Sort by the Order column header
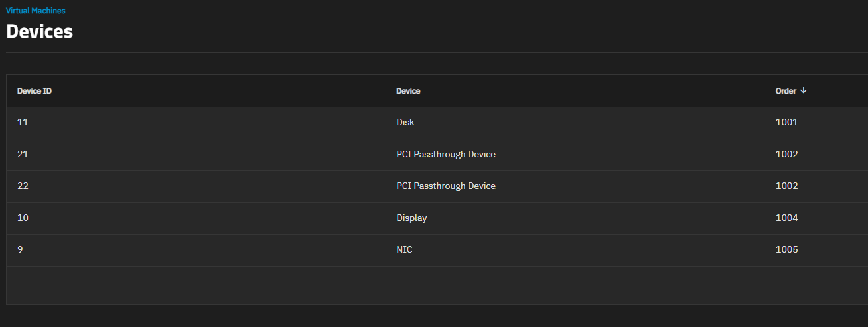Screen dimensions: 868x327 pyautogui.click(x=786, y=91)
